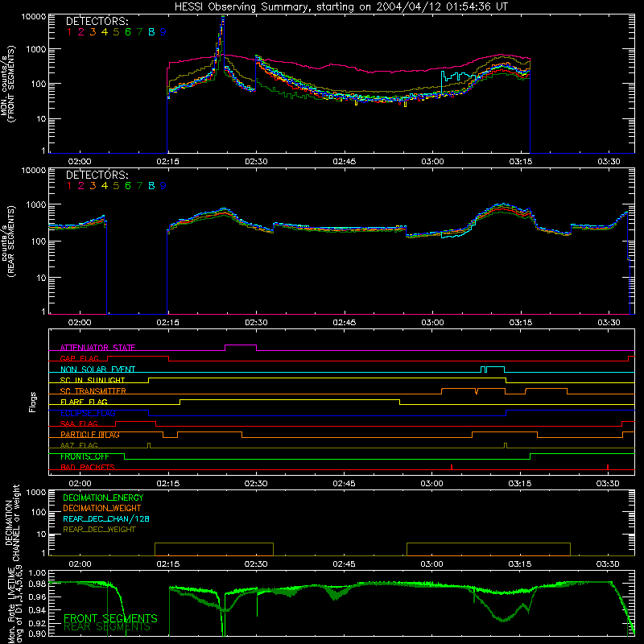Image resolution: width=644 pixels, height=644 pixels.
Task: Click the BAD_PACKETS flag label
Action: (88, 467)
